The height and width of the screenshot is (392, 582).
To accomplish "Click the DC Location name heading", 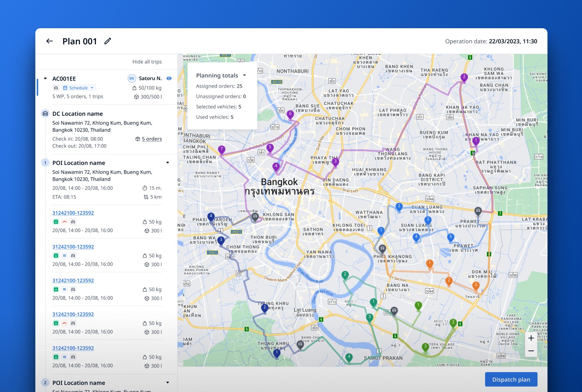I will 77,114.
